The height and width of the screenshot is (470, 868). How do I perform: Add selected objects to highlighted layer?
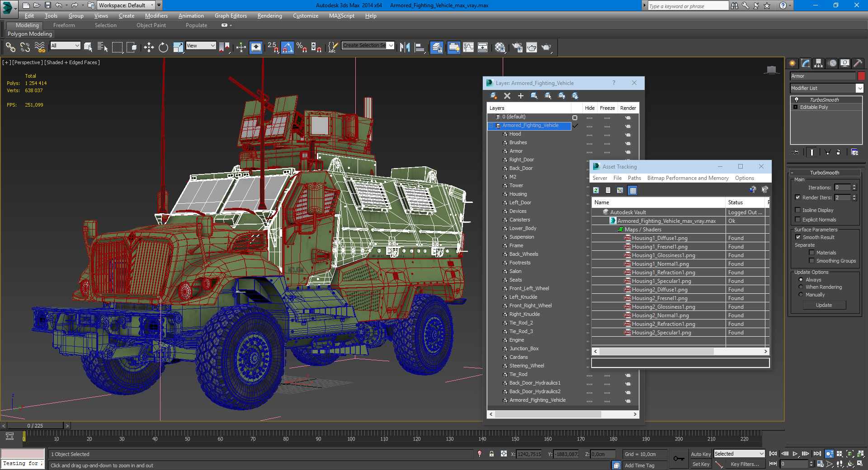tap(521, 96)
